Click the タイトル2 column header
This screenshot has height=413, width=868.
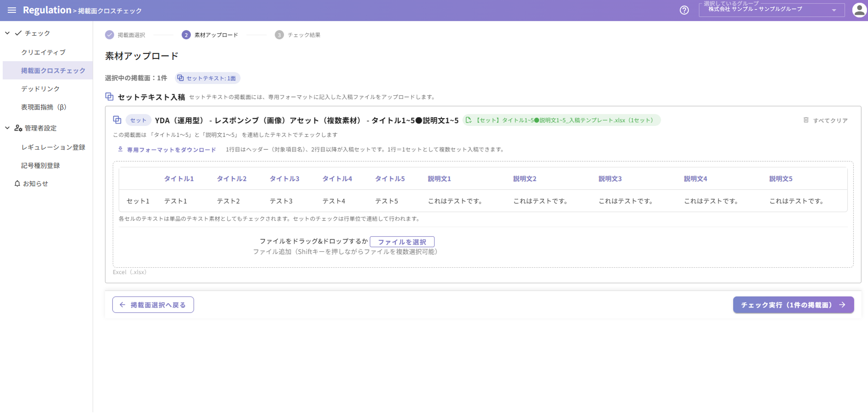[x=231, y=179]
